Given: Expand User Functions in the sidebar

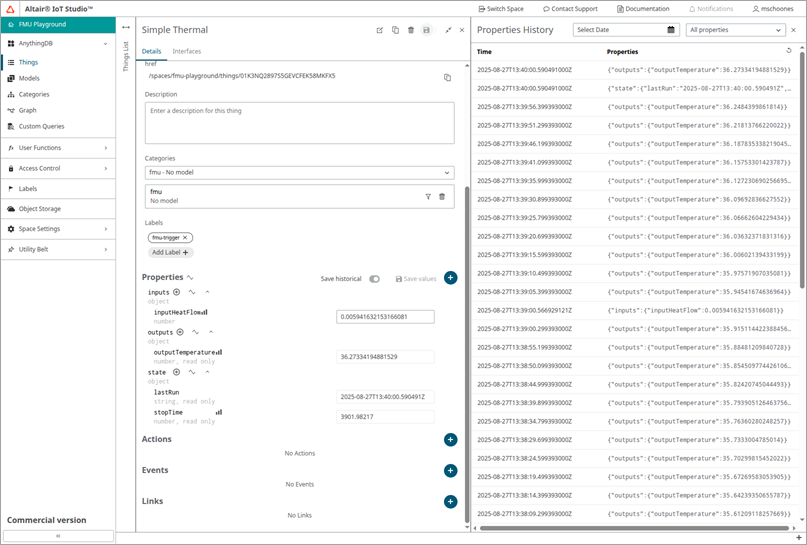Looking at the screenshot, I should click(x=57, y=148).
